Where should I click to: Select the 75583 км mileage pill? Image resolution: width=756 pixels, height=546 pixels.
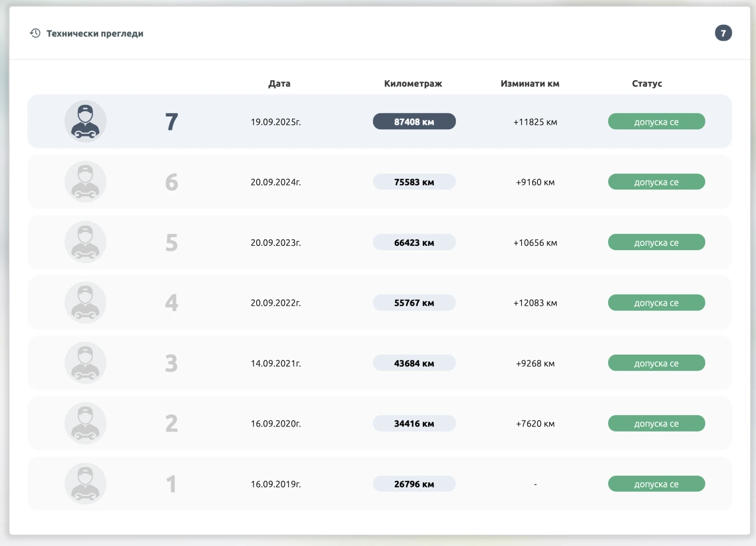(414, 182)
